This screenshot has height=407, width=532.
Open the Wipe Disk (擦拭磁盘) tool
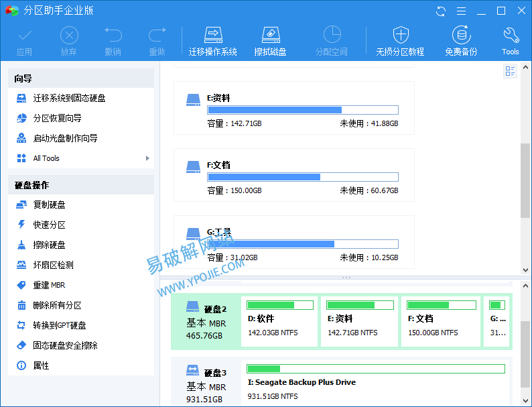271,42
